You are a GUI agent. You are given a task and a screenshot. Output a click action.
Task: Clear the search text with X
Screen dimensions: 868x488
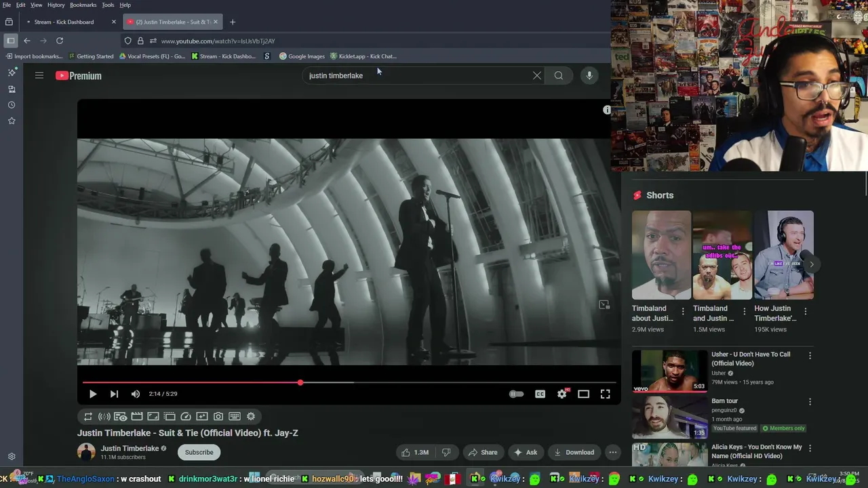click(537, 76)
